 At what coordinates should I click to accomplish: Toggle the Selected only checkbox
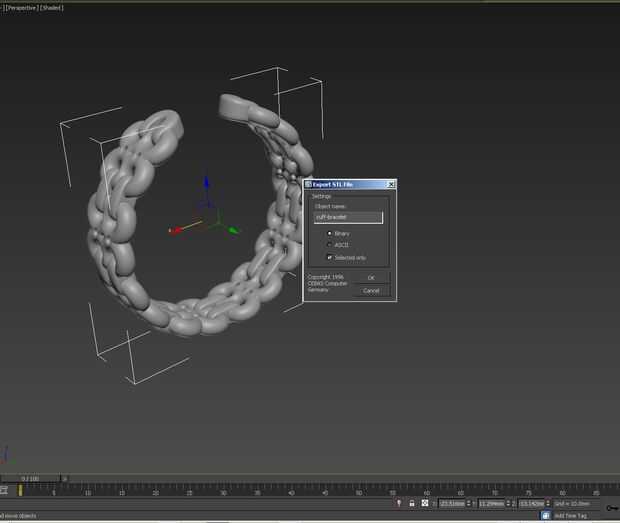[x=329, y=257]
